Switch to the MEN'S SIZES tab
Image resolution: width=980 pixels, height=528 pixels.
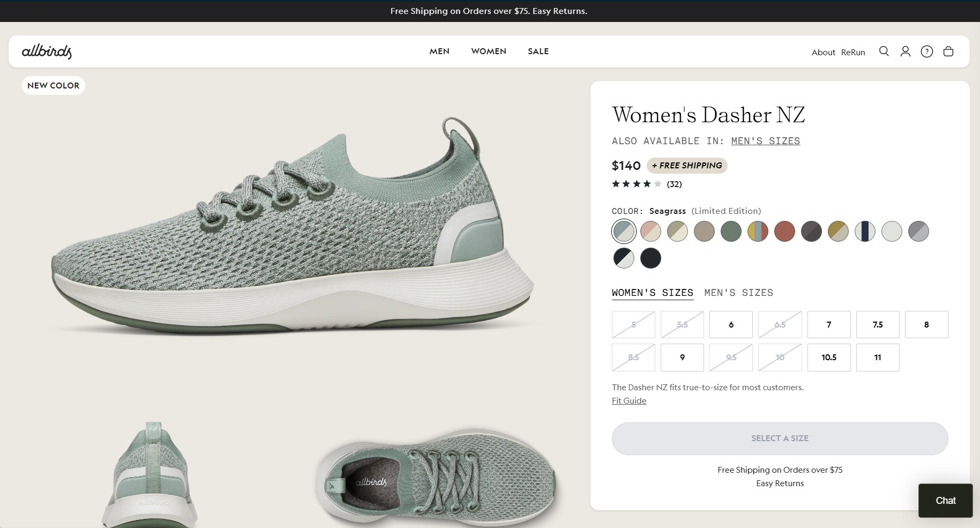[x=738, y=293]
